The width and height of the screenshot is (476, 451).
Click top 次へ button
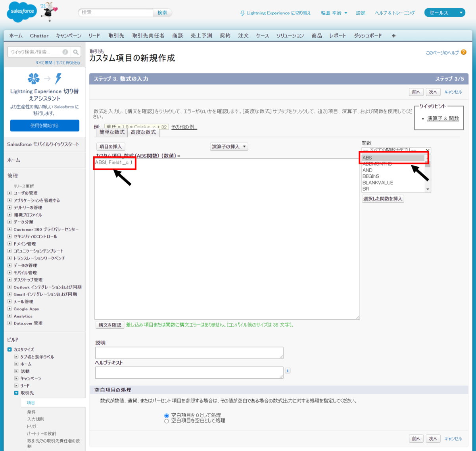click(x=433, y=92)
